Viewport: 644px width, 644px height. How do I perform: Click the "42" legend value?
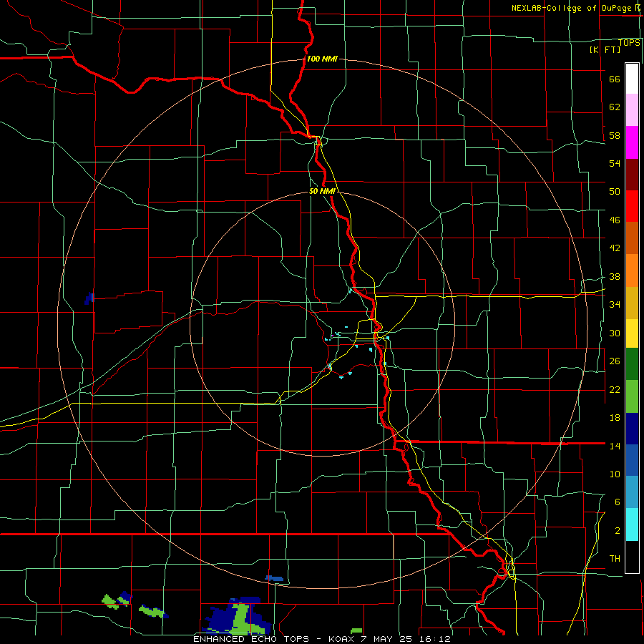click(615, 248)
